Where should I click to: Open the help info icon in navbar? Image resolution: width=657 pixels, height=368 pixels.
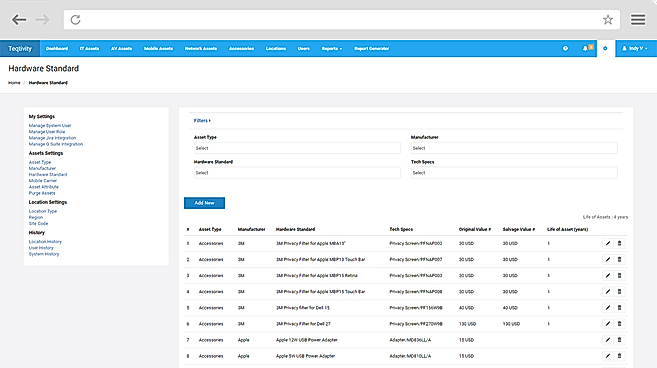tap(565, 49)
